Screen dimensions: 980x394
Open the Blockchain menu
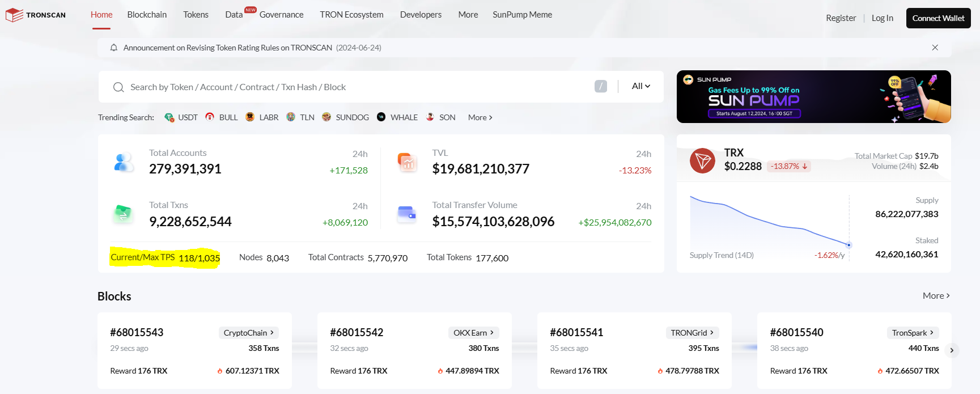[147, 15]
